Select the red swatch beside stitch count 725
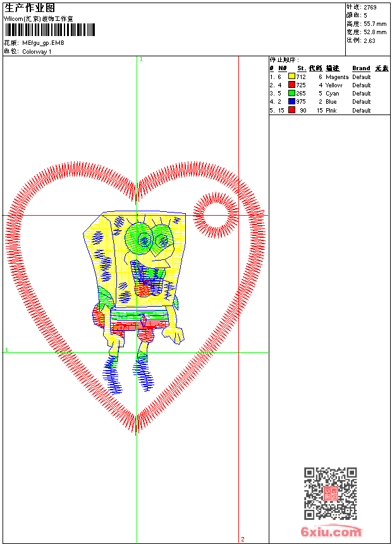The image size is (392, 544). click(291, 85)
